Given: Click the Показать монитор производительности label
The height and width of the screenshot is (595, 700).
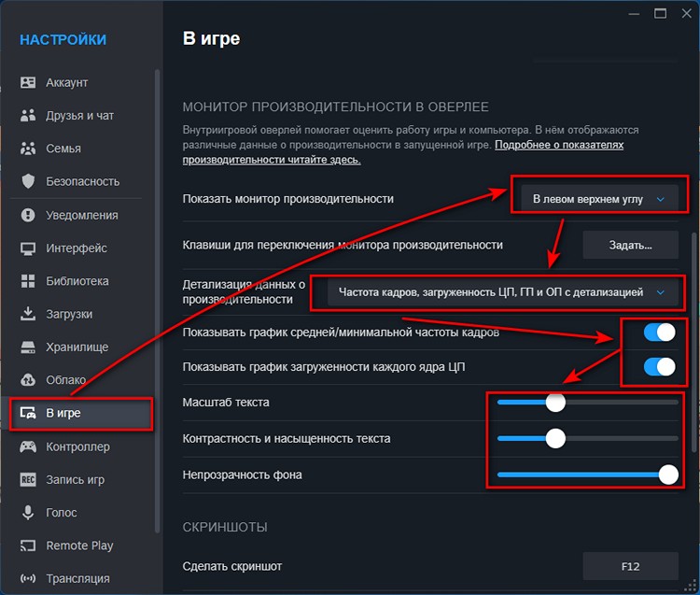Looking at the screenshot, I should [288, 199].
